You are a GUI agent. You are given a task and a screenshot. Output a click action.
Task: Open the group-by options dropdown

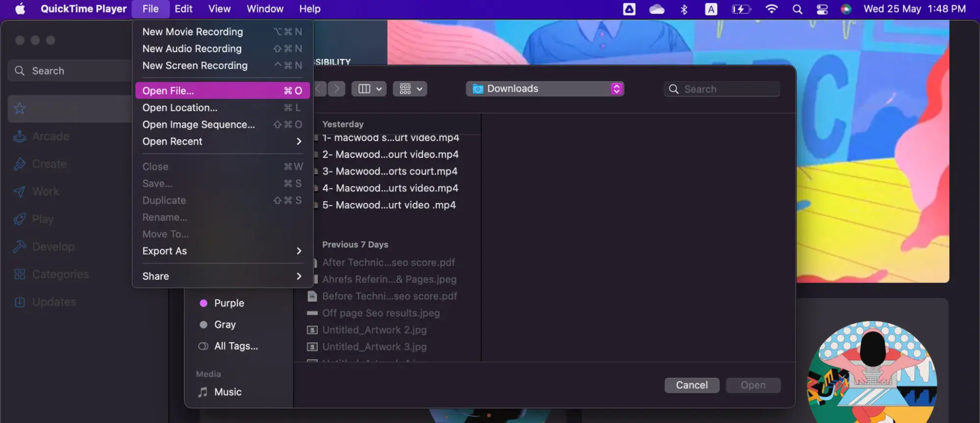[410, 89]
